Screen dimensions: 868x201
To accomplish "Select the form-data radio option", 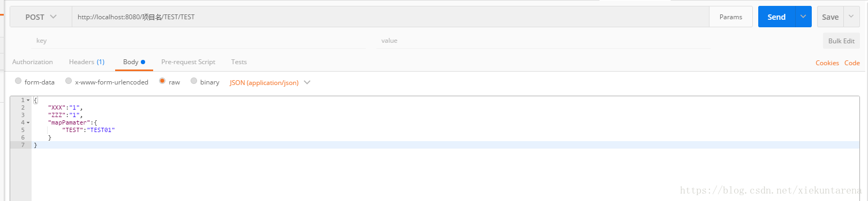I will (18, 81).
